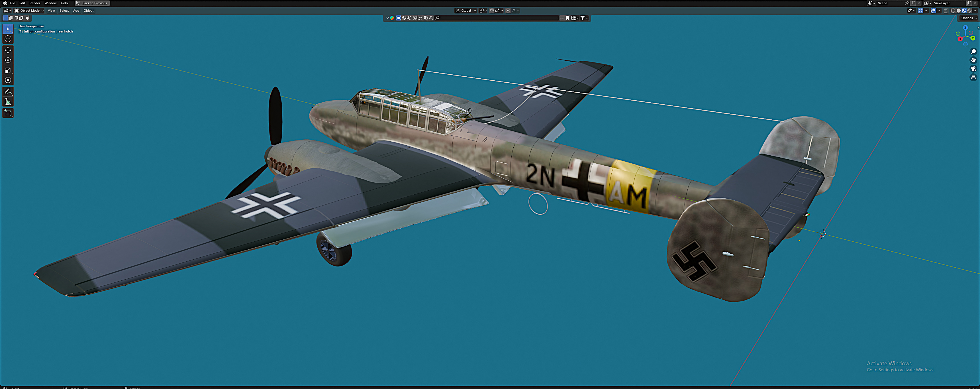Open the Object properties tab icon
The image size is (980, 389).
(399, 18)
